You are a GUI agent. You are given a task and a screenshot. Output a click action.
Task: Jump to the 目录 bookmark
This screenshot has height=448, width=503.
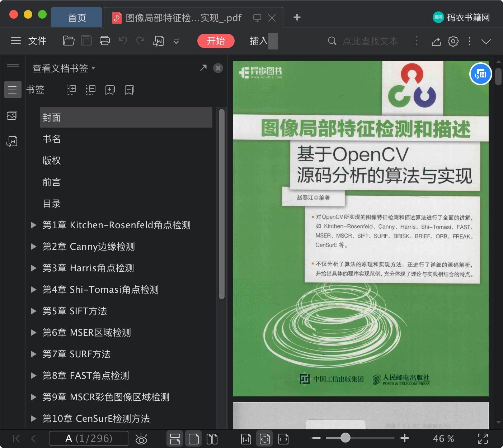52,204
